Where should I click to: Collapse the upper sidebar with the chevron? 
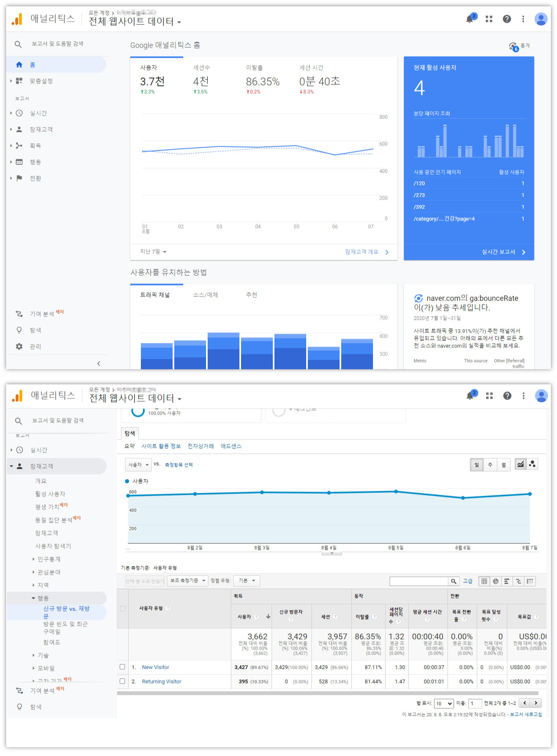[x=99, y=363]
